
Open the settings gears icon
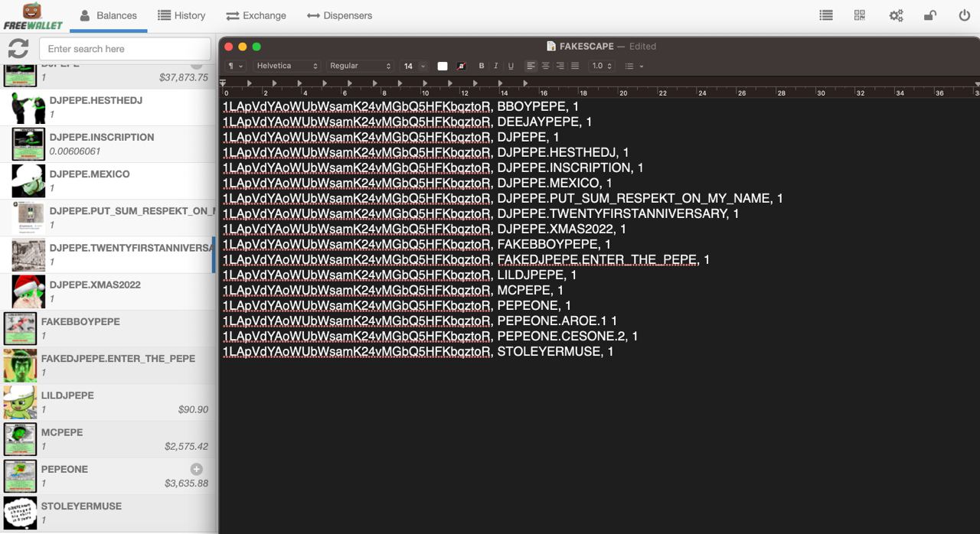pyautogui.click(x=895, y=15)
